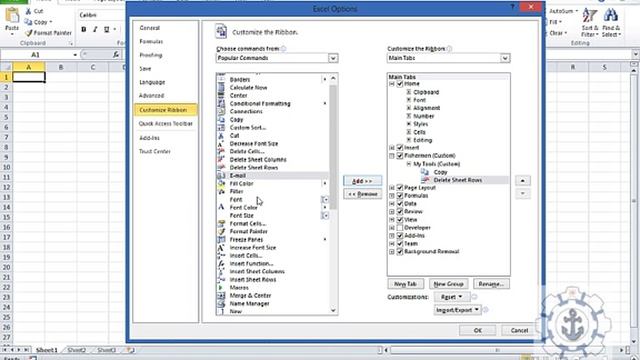Select the Delete Sheet Columns command icon
This screenshot has height=360, width=640.
click(x=221, y=159)
